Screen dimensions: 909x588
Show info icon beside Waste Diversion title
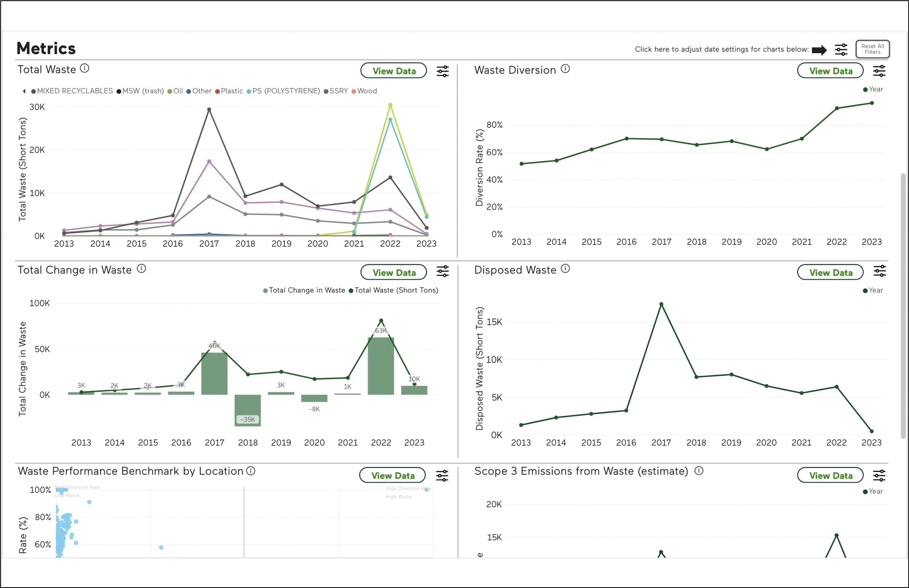pos(565,69)
